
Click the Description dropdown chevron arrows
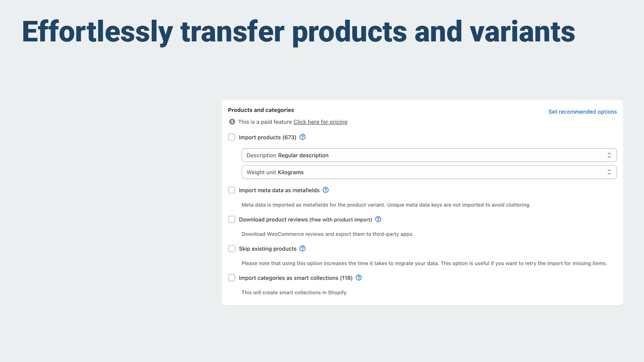[609, 155]
